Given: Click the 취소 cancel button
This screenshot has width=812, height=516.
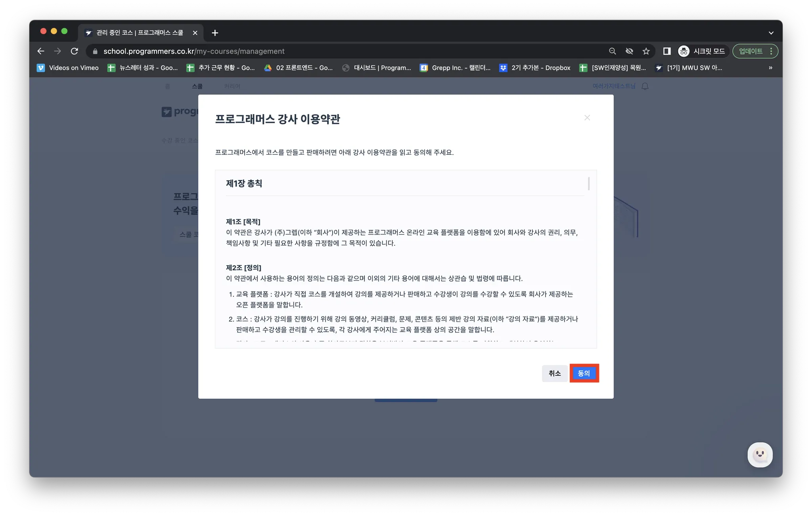Looking at the screenshot, I should point(554,373).
